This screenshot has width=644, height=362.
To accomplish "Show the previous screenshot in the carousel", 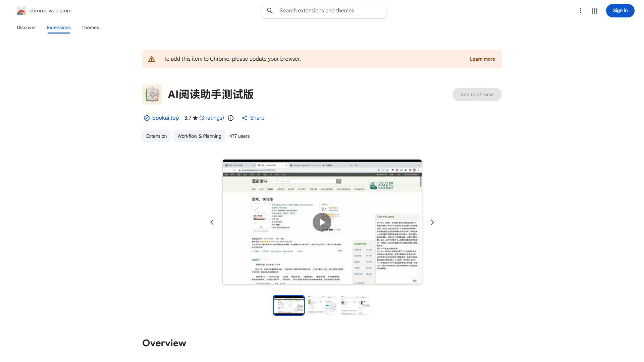I will 212,222.
